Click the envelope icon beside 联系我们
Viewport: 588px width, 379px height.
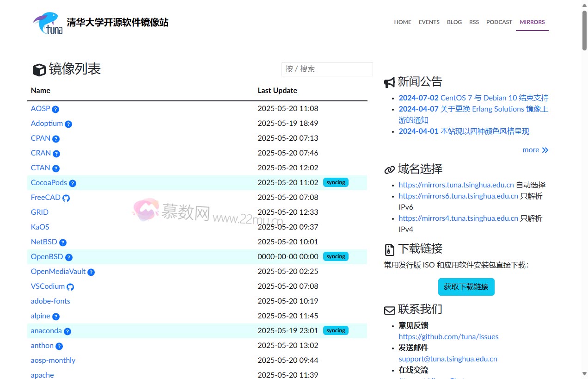coord(389,309)
